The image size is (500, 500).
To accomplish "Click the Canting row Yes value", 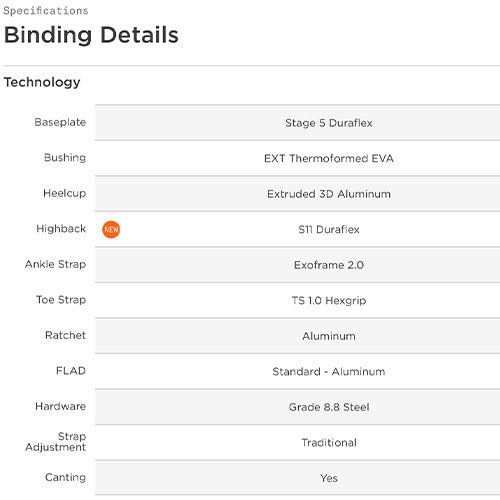I will pyautogui.click(x=329, y=478).
